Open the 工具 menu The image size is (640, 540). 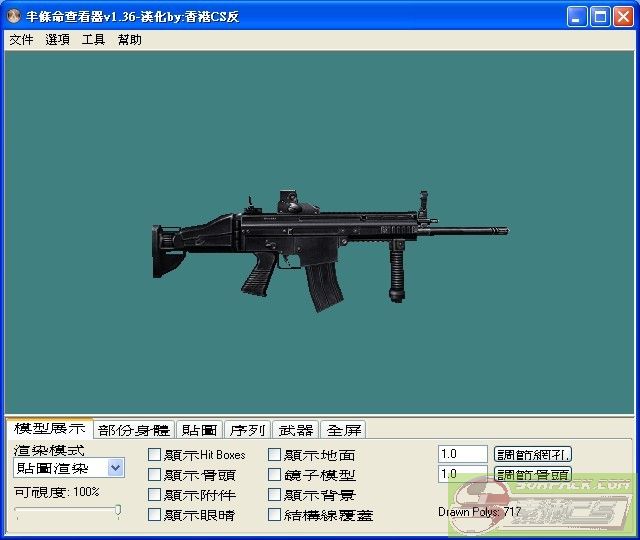tap(93, 40)
